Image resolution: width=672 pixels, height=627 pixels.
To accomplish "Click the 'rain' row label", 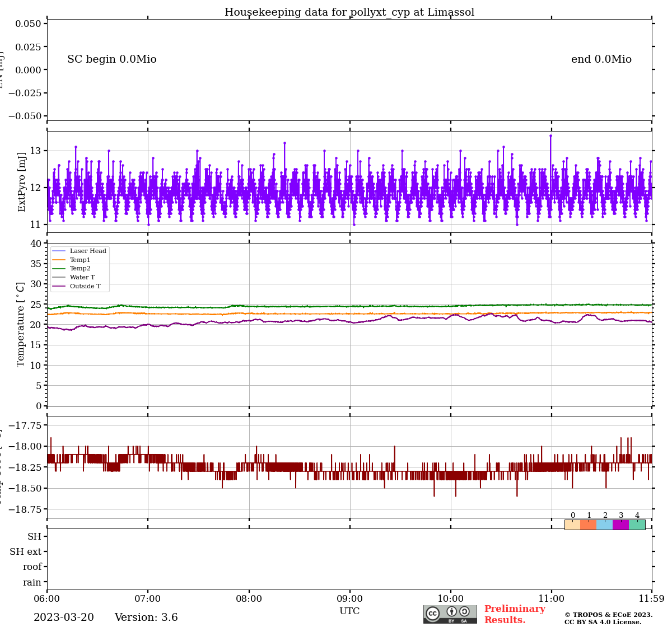I will [x=32, y=582].
